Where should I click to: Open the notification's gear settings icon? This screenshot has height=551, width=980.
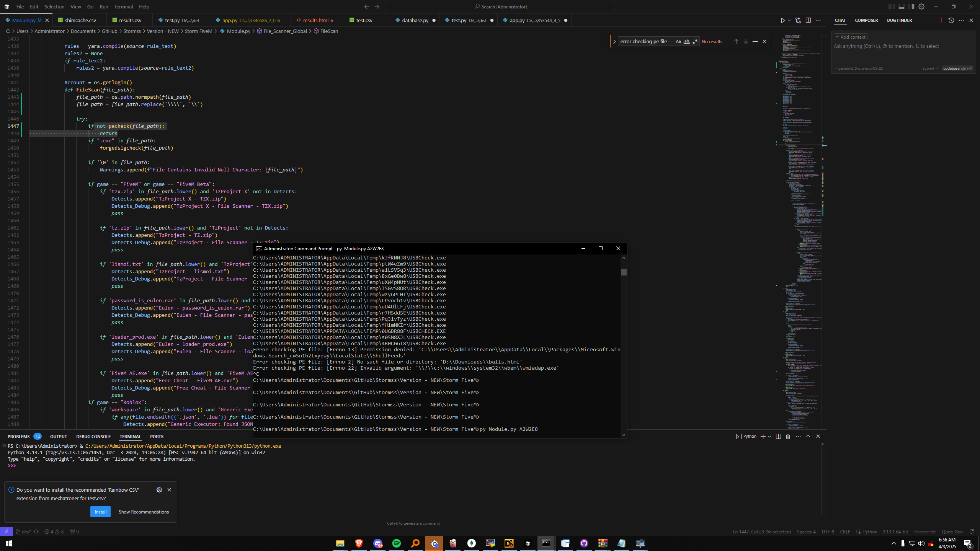click(159, 490)
